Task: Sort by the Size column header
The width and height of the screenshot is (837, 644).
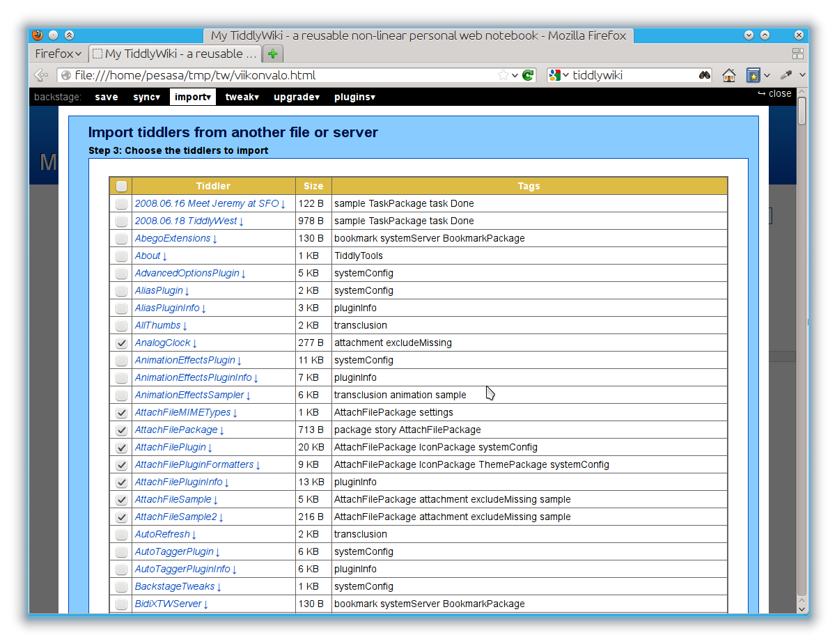Action: pyautogui.click(x=313, y=186)
